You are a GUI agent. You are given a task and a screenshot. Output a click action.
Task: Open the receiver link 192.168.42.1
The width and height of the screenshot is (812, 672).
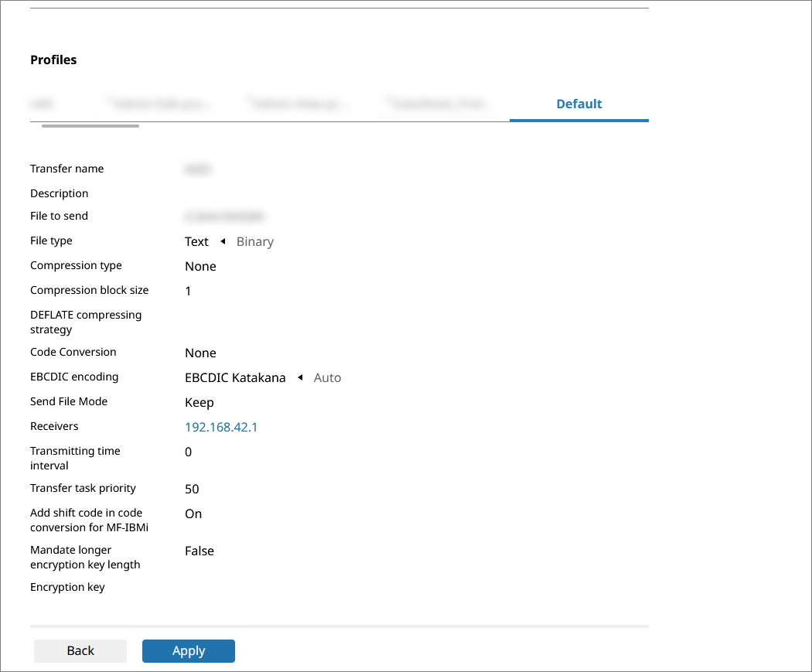[x=221, y=427]
